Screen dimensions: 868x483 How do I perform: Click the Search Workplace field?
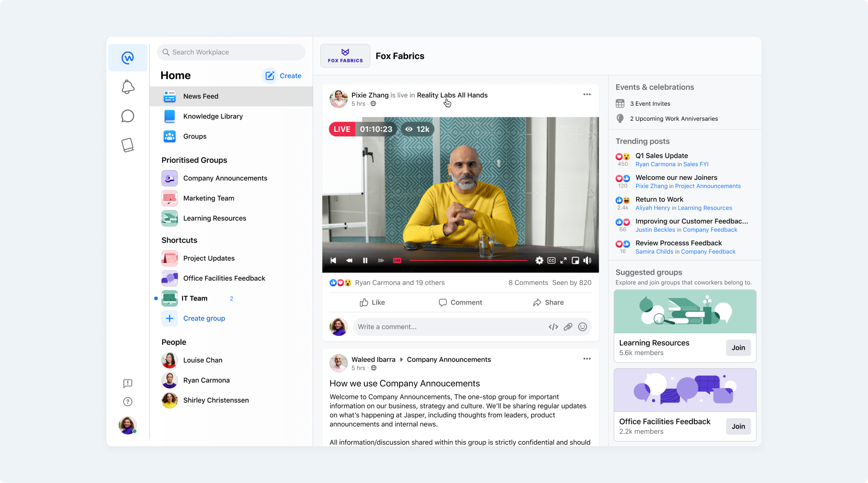(x=231, y=52)
